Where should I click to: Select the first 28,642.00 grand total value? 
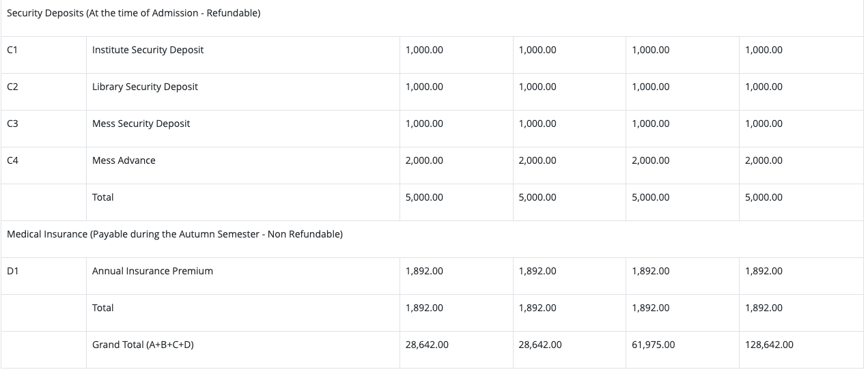click(426, 345)
